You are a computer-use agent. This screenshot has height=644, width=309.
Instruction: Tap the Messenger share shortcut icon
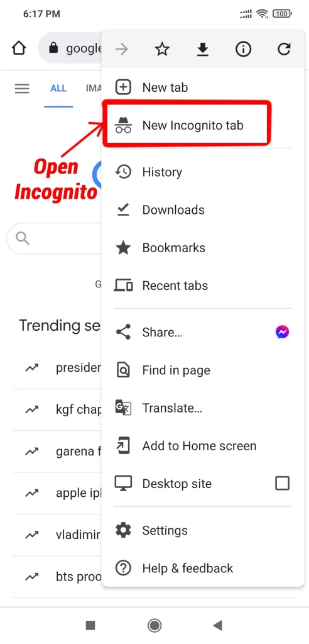coord(283,332)
